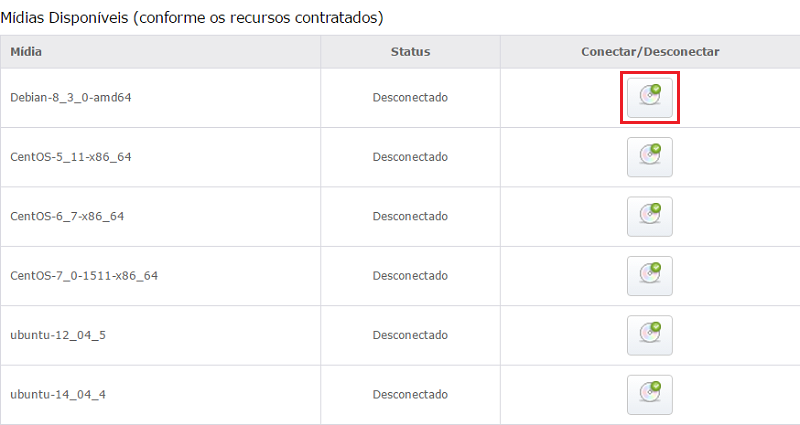The height and width of the screenshot is (425, 800).
Task: Click the Mídia column header
Action: [26, 52]
